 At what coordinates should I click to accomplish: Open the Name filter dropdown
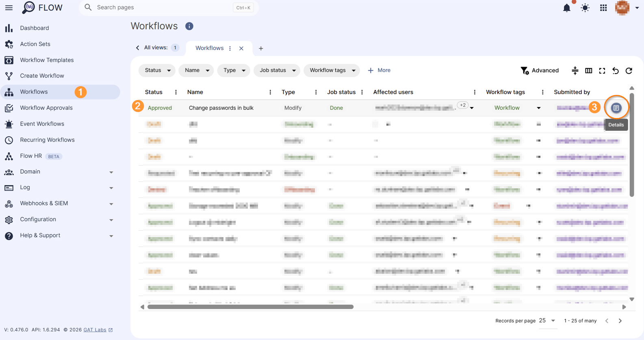coord(196,70)
